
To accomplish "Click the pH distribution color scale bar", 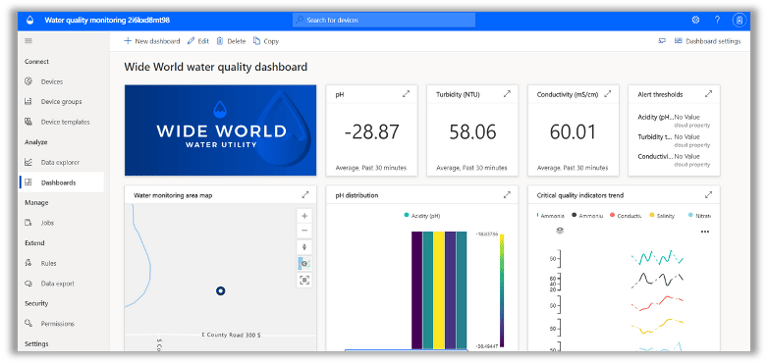I will tap(502, 290).
